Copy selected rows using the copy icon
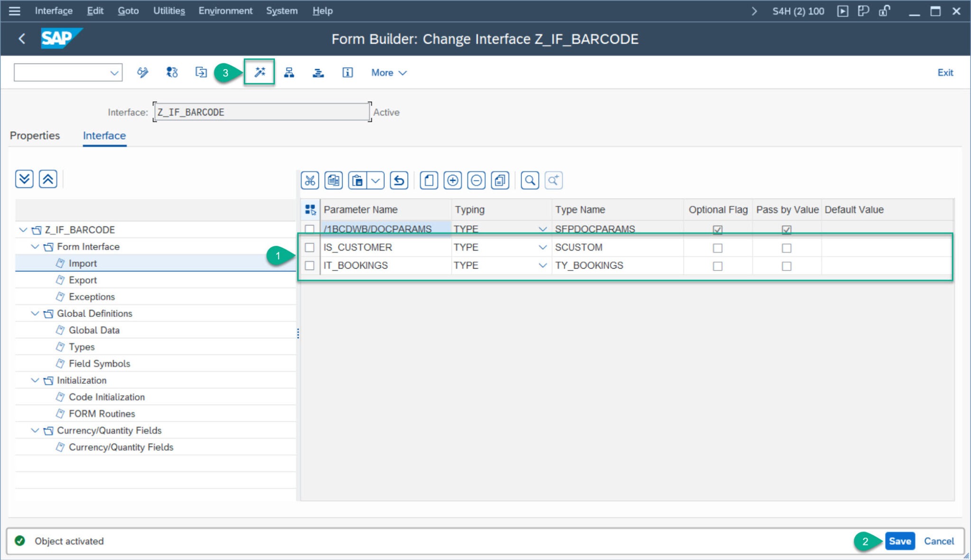This screenshot has height=560, width=971. click(x=333, y=181)
